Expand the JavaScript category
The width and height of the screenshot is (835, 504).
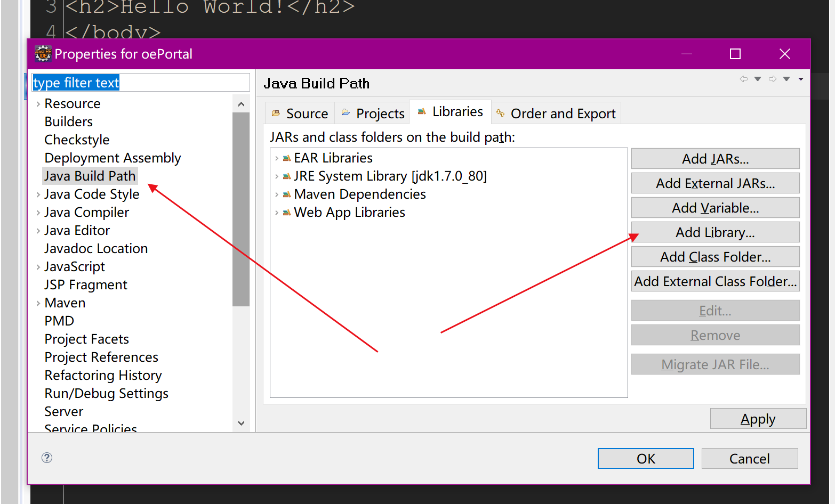tap(38, 267)
